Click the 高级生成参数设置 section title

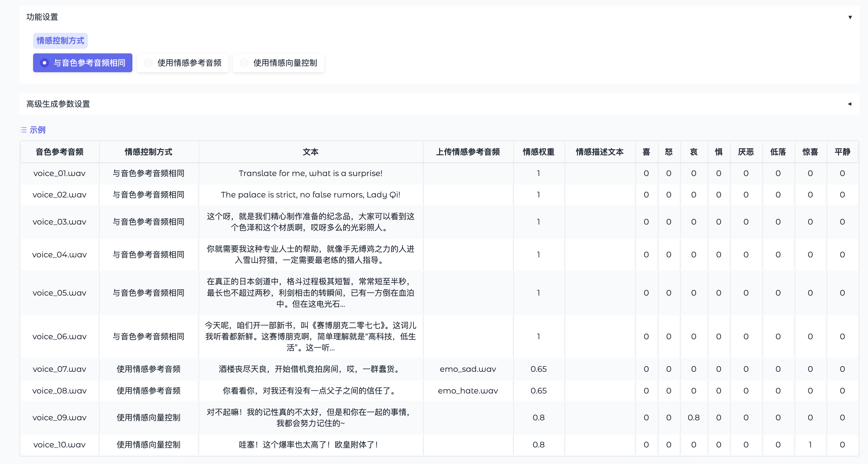(58, 104)
